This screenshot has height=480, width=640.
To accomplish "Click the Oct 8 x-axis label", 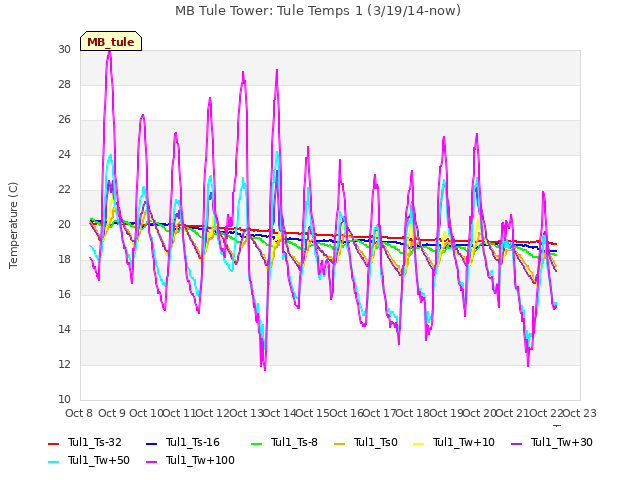I will [x=79, y=413].
